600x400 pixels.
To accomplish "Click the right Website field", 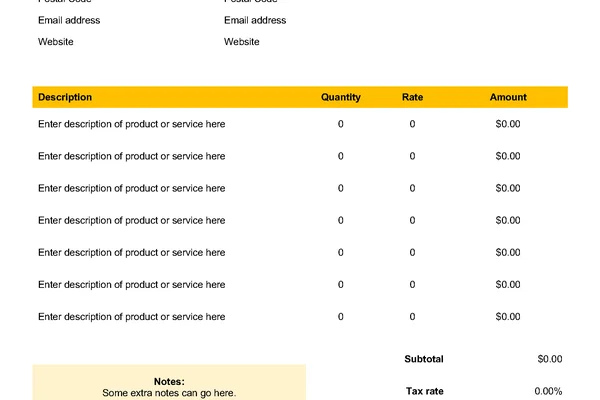I will coord(242,42).
